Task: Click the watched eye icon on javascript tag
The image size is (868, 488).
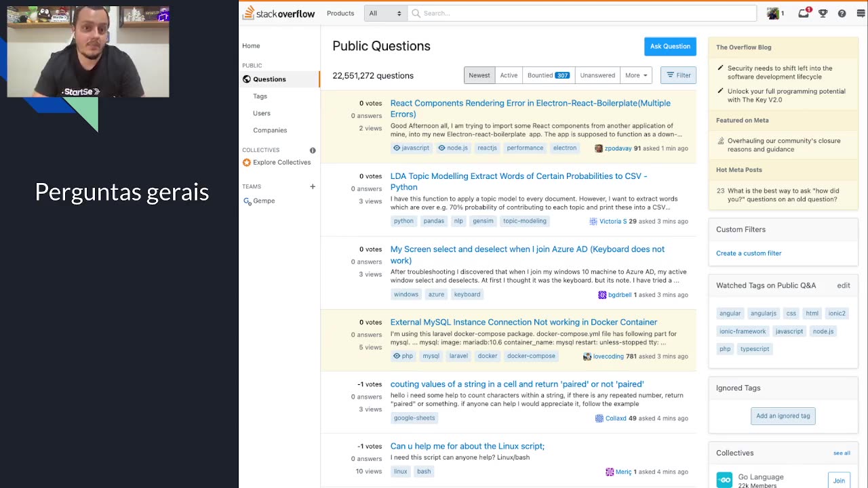Action: (397, 148)
